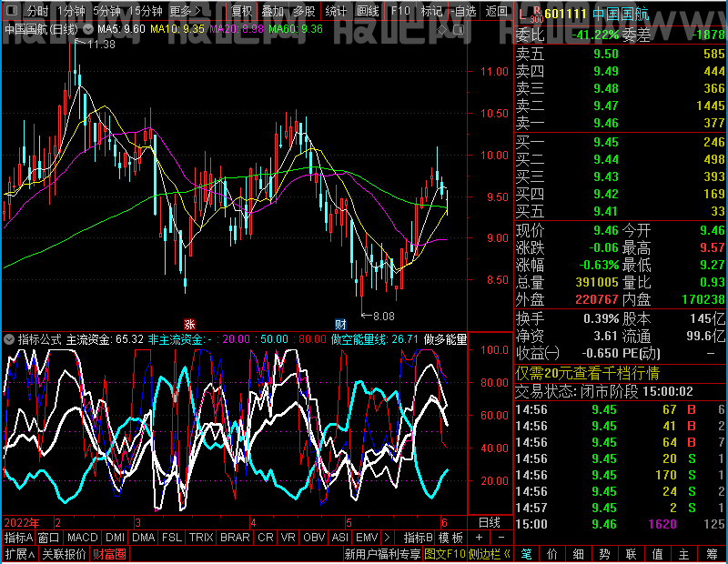Open 关联报价 related quotes
This screenshot has height=564, width=728.
tap(64, 554)
